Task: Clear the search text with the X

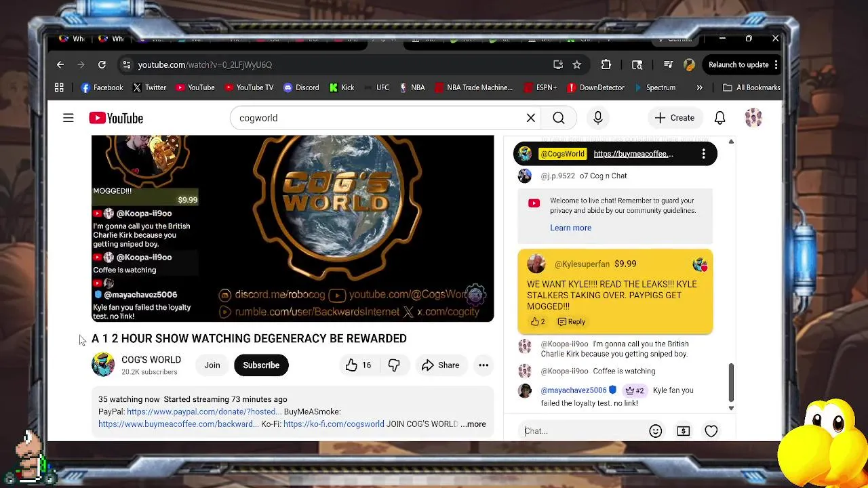Action: (531, 118)
